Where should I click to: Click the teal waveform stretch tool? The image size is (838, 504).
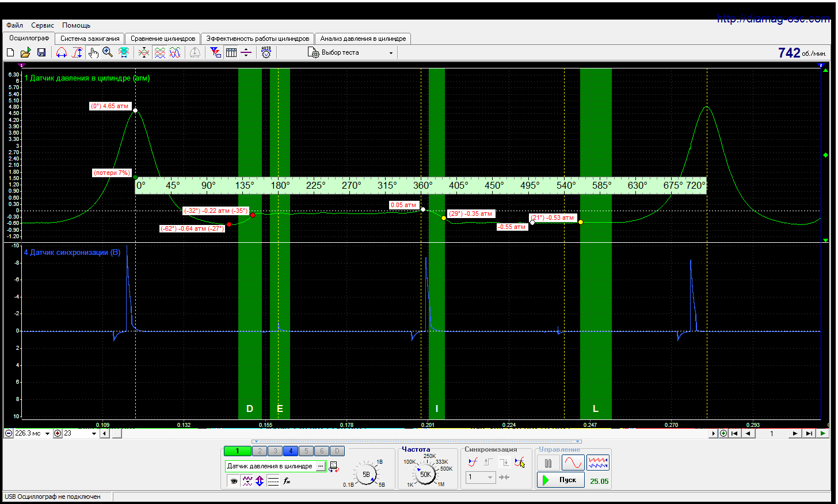[x=124, y=52]
